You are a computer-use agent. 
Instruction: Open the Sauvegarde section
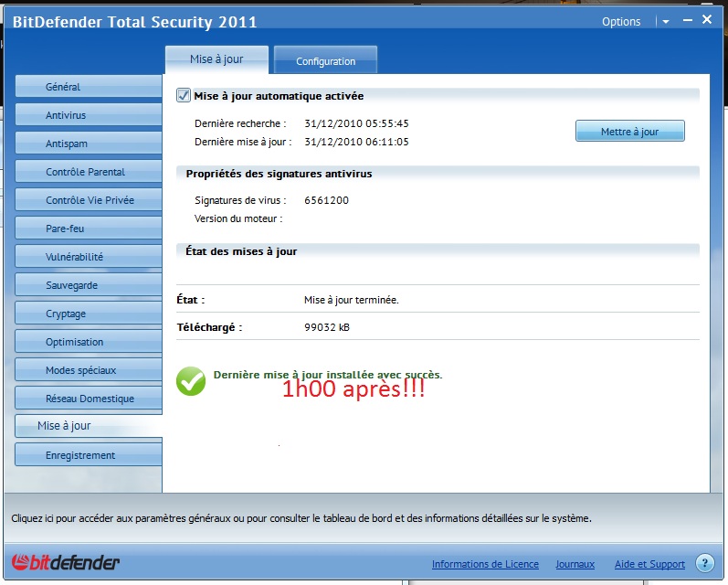[x=89, y=285]
